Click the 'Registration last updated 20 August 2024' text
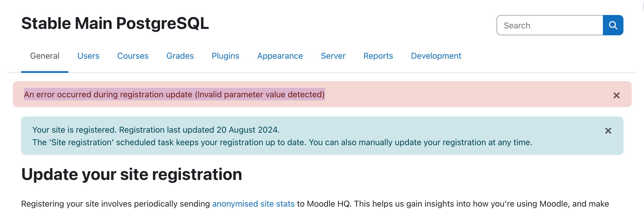Viewport: 644px width, 213px height. point(199,130)
